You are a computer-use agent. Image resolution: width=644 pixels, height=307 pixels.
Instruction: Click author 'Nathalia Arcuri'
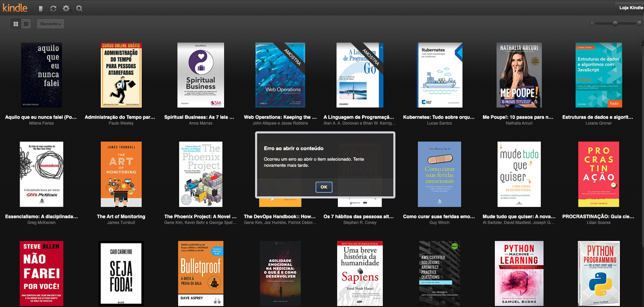[519, 123]
